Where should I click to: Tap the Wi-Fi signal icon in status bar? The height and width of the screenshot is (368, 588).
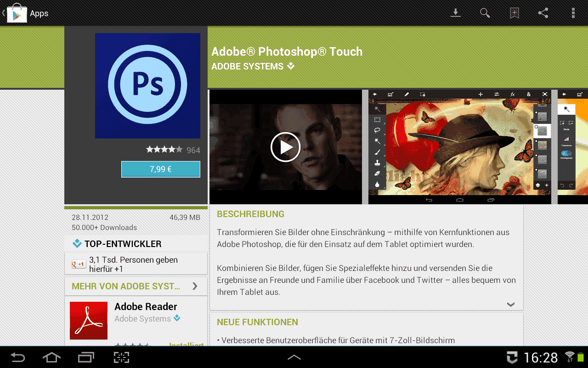570,356
